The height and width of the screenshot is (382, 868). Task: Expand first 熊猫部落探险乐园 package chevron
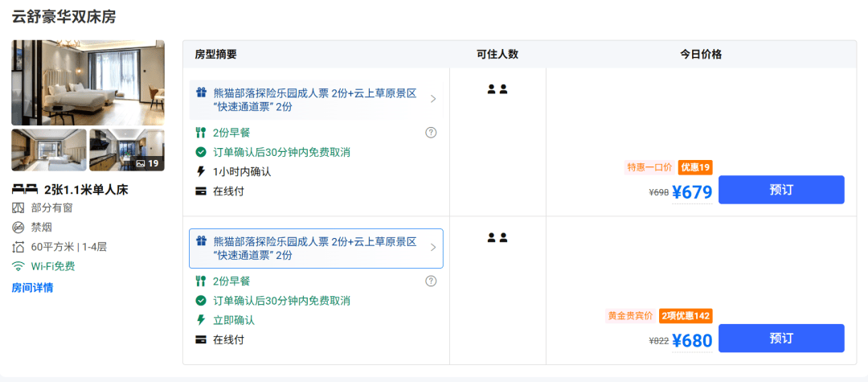(433, 99)
